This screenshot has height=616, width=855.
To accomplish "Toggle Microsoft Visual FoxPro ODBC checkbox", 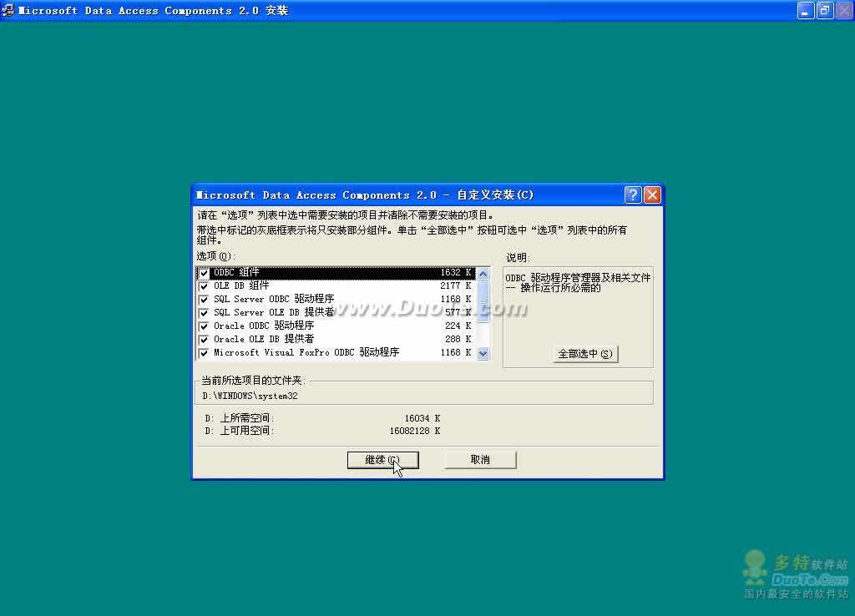I will [204, 353].
